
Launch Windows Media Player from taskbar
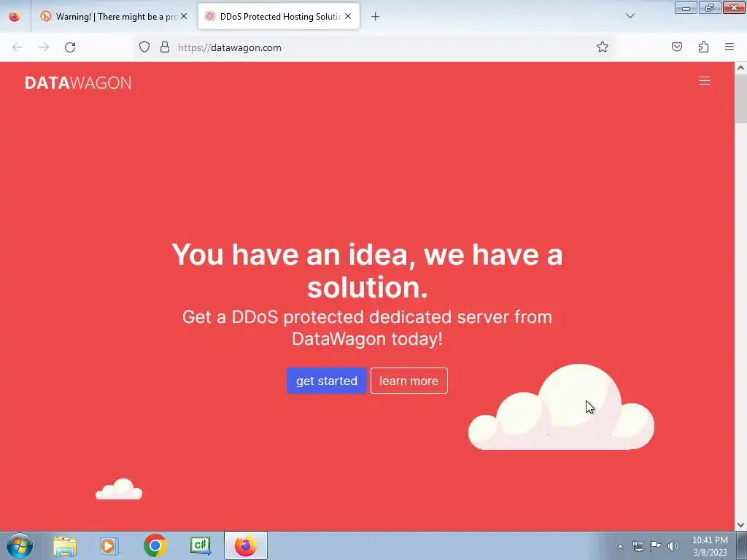click(x=109, y=546)
